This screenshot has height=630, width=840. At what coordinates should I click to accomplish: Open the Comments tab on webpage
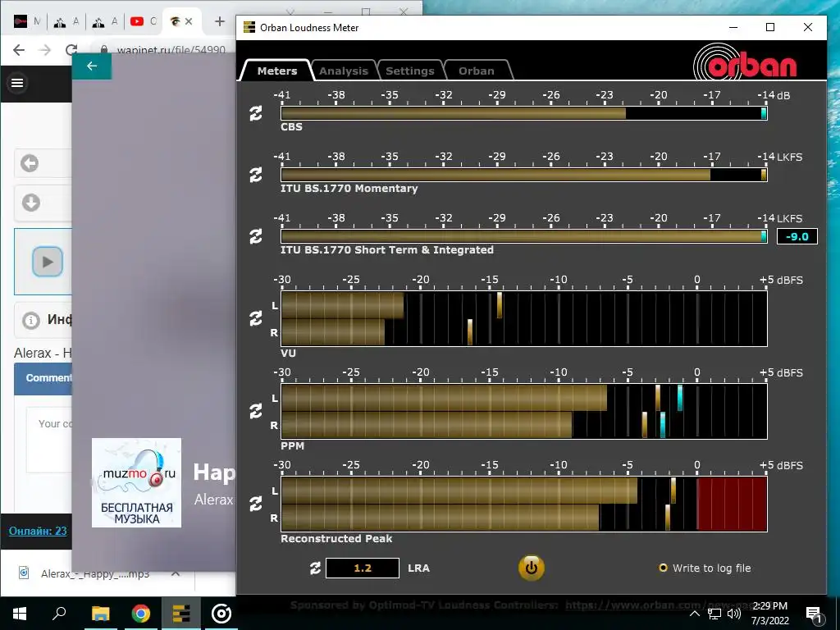coord(43,378)
